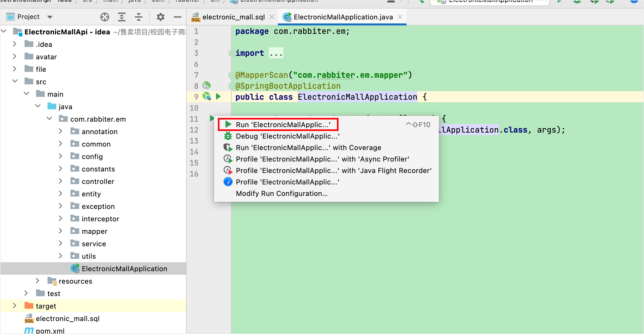644x334 pixels.
Task: Open Project panel settings gear
Action: pyautogui.click(x=160, y=17)
